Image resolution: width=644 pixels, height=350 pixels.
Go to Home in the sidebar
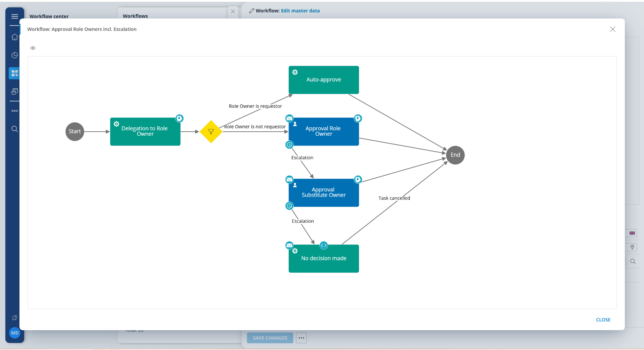click(14, 37)
